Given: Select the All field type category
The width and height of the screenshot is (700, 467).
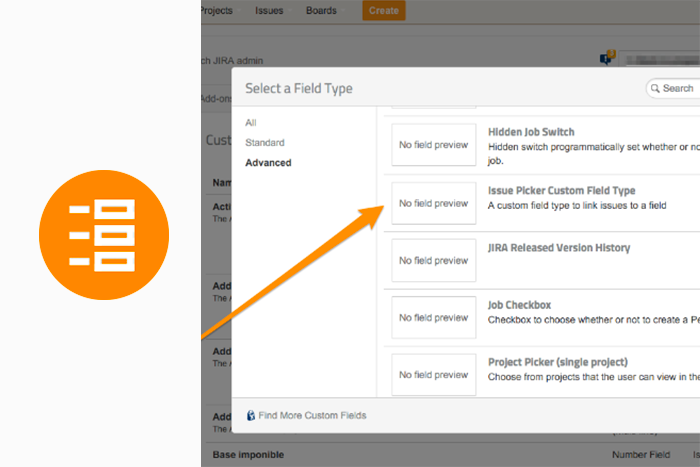Looking at the screenshot, I should tap(251, 123).
